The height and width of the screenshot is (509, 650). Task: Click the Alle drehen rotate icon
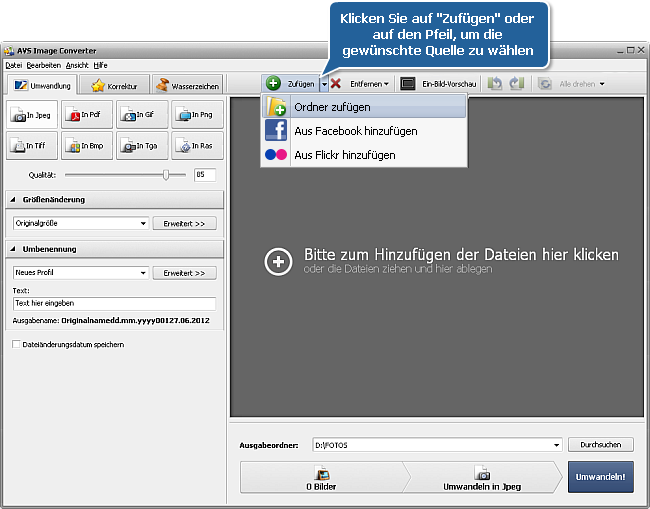click(544, 84)
